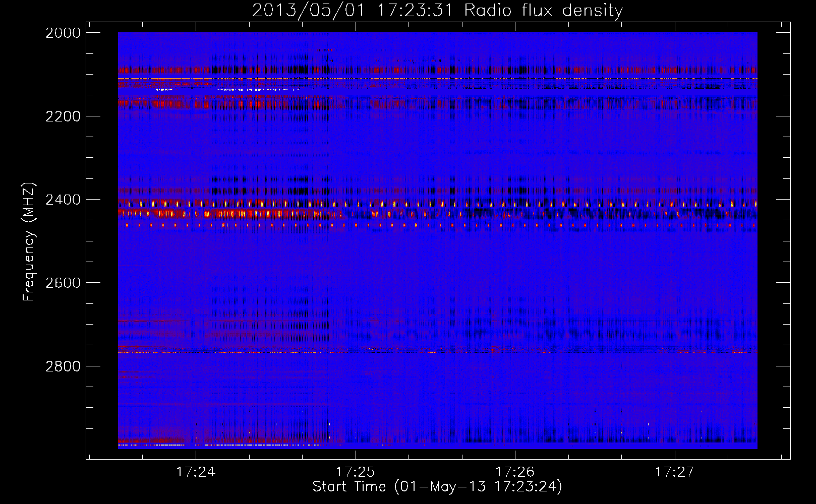The height and width of the screenshot is (504, 816).
Task: Select the "2200" frequency axis label
Action: coord(63,116)
